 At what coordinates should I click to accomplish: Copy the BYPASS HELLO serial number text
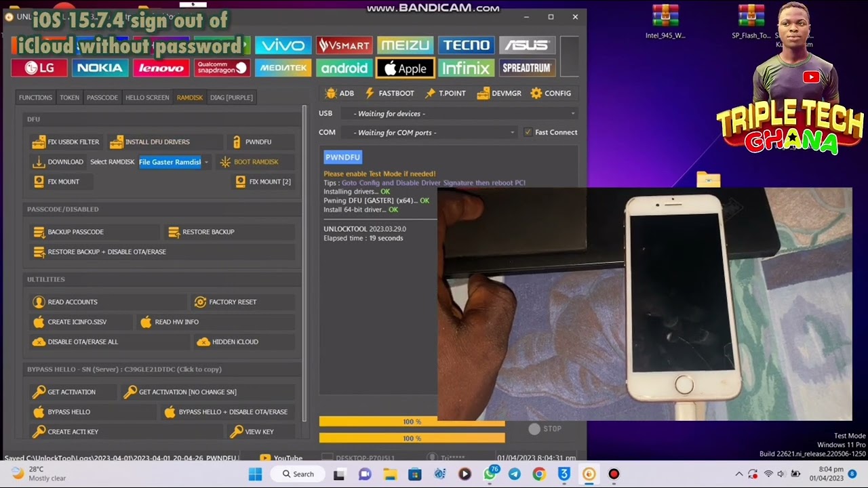pyautogui.click(x=124, y=369)
